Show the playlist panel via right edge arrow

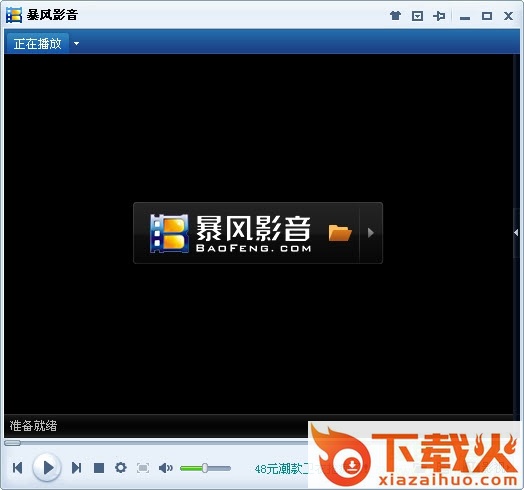[517, 232]
